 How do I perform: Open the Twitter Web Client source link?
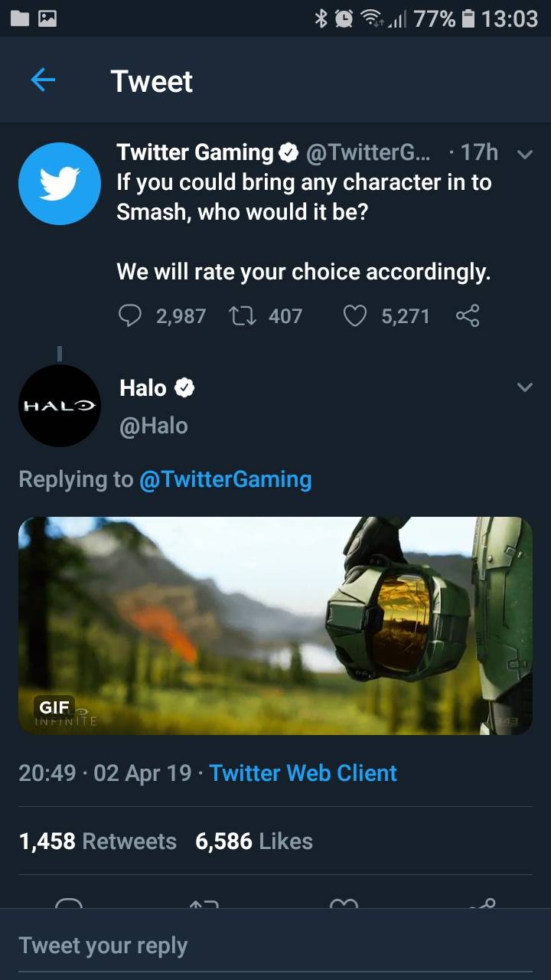(x=303, y=773)
